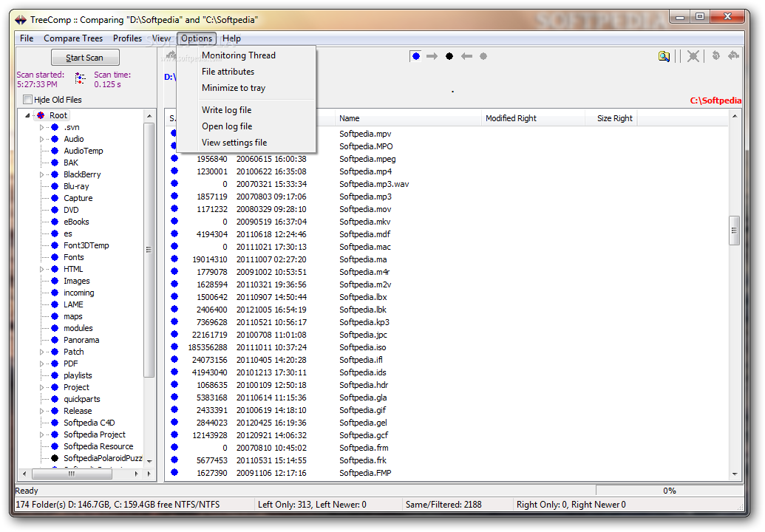This screenshot has width=765, height=532.
Task: Select the Softpedia C4D folder
Action: coord(89,423)
